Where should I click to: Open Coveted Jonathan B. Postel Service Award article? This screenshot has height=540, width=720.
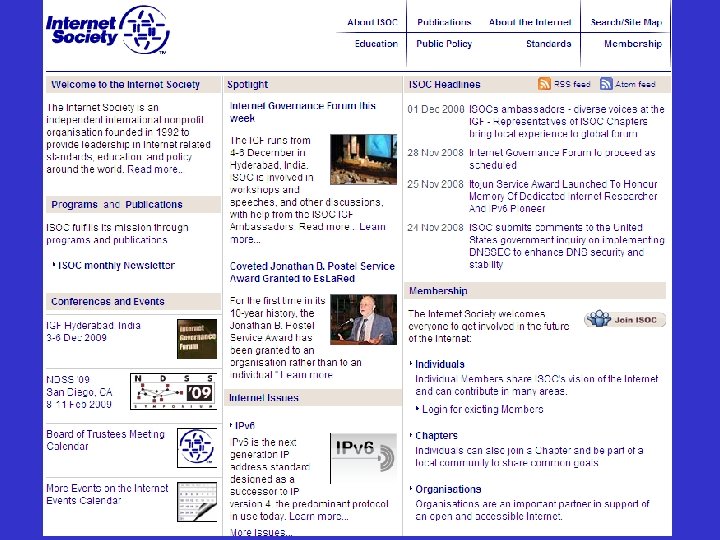coord(312,272)
